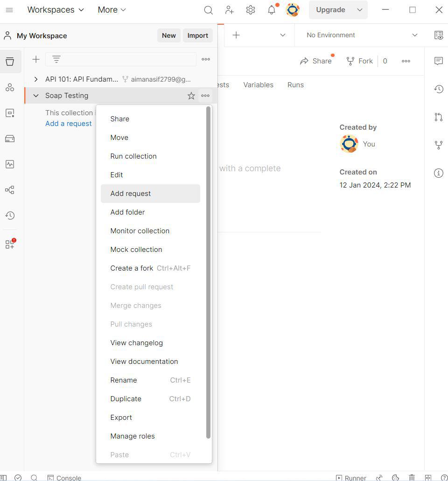Open the info icon in right sidebar

click(439, 173)
